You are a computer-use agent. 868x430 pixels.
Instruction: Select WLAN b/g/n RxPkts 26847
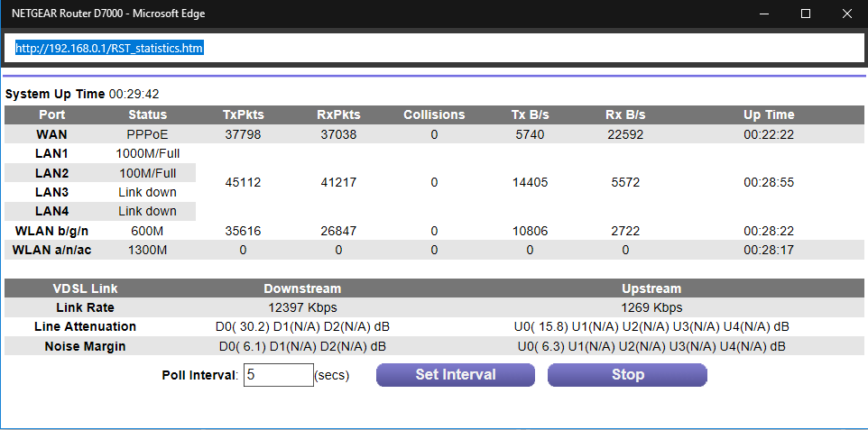click(x=338, y=231)
